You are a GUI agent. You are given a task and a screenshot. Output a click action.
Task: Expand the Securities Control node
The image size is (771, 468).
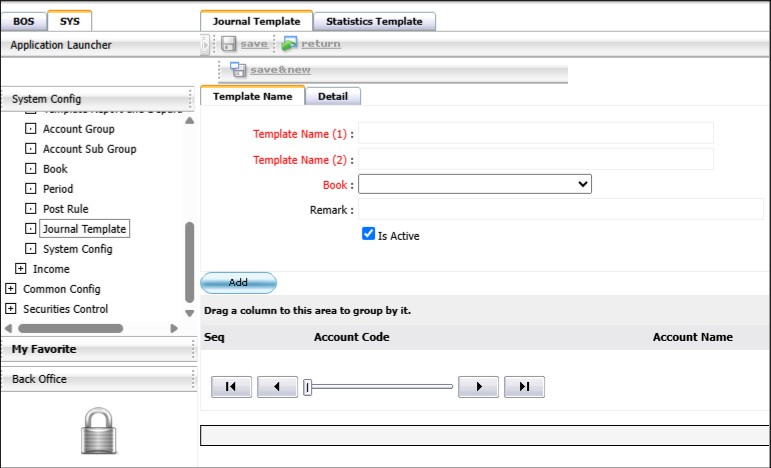click(x=11, y=309)
